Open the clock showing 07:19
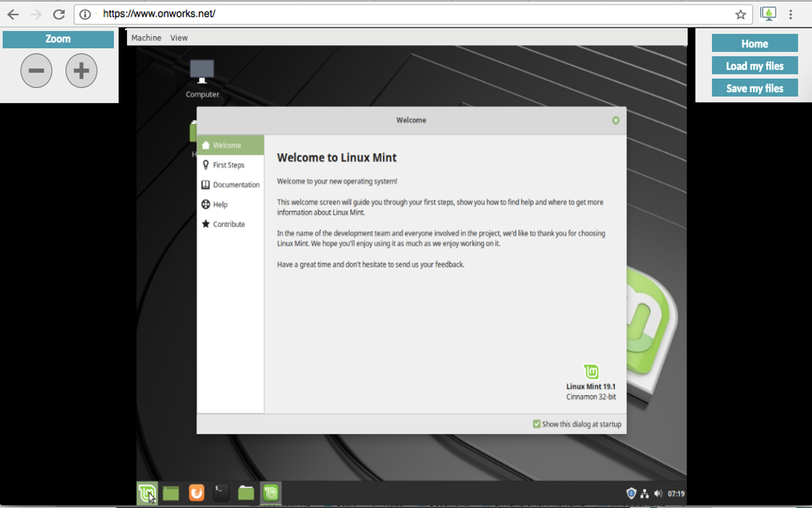 tap(676, 493)
